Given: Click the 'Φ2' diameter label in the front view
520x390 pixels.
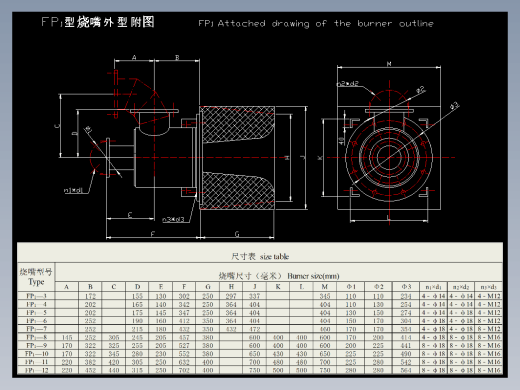Looking at the screenshot, I should point(421,89).
